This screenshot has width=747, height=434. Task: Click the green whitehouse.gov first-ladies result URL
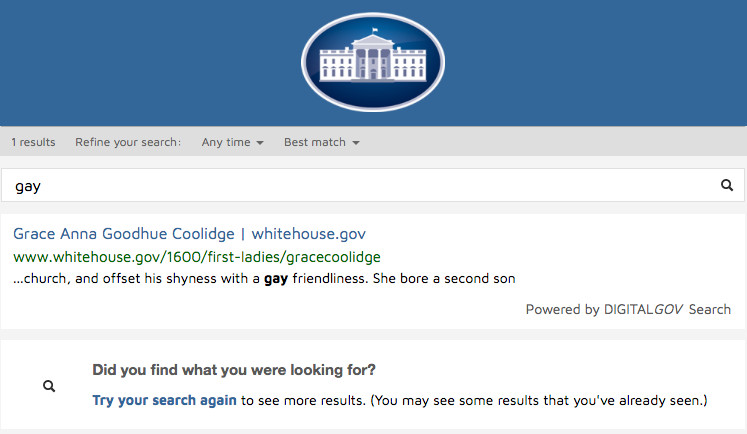(x=197, y=257)
